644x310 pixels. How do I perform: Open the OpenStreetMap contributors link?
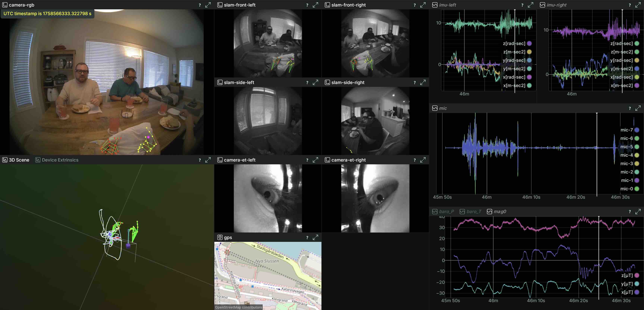pos(238,307)
